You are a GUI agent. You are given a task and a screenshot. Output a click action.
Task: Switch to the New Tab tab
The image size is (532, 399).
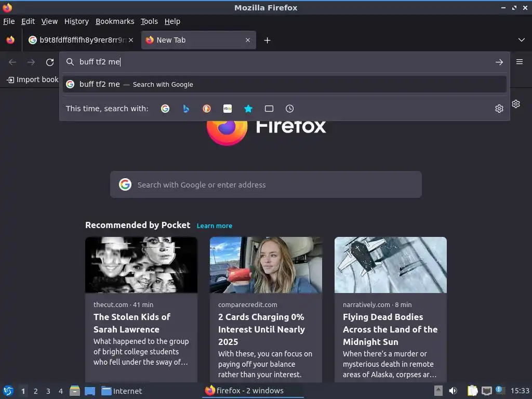tap(198, 40)
